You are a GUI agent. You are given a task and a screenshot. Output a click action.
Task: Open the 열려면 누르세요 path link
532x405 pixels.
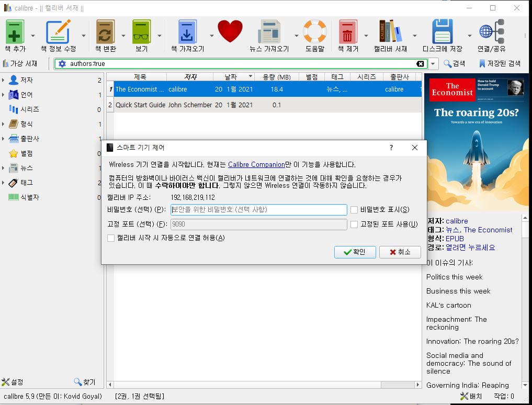470,248
